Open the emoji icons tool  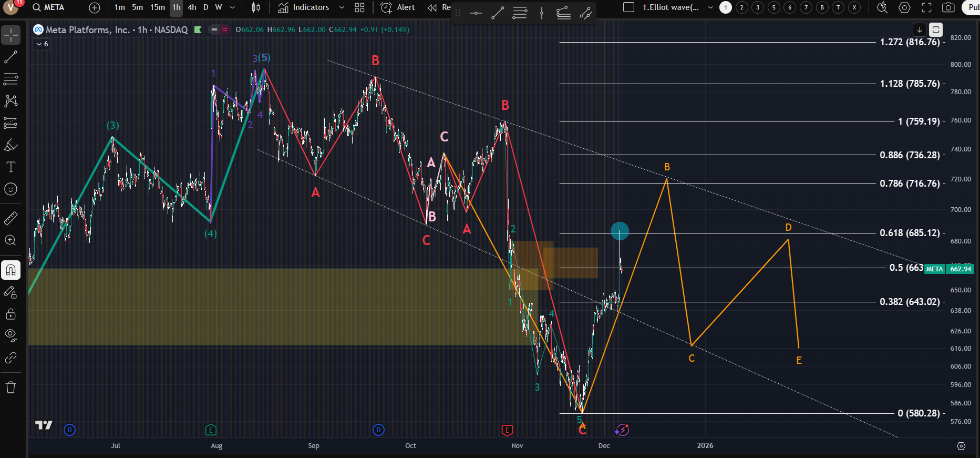(x=11, y=189)
